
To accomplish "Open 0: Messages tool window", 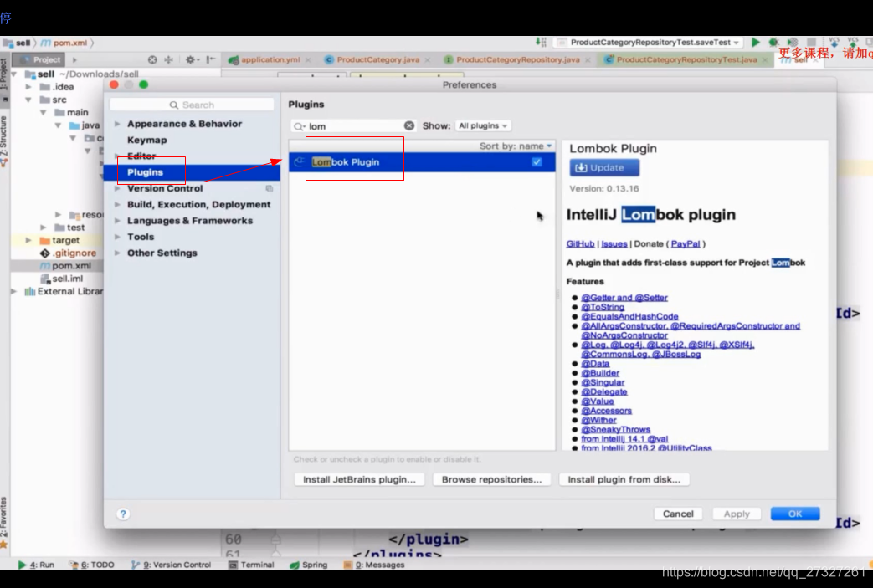I will click(x=374, y=565).
